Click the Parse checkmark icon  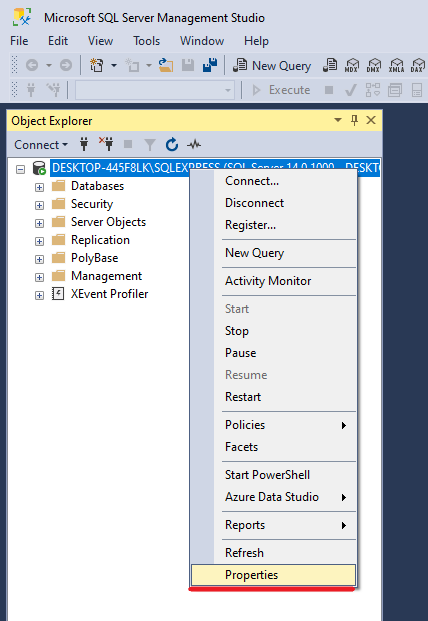click(x=351, y=90)
